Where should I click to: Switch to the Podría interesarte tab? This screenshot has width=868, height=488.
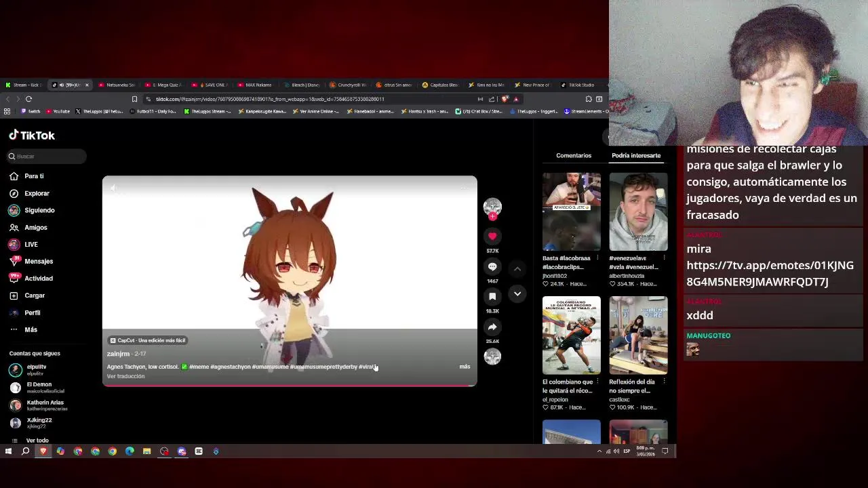point(636,155)
